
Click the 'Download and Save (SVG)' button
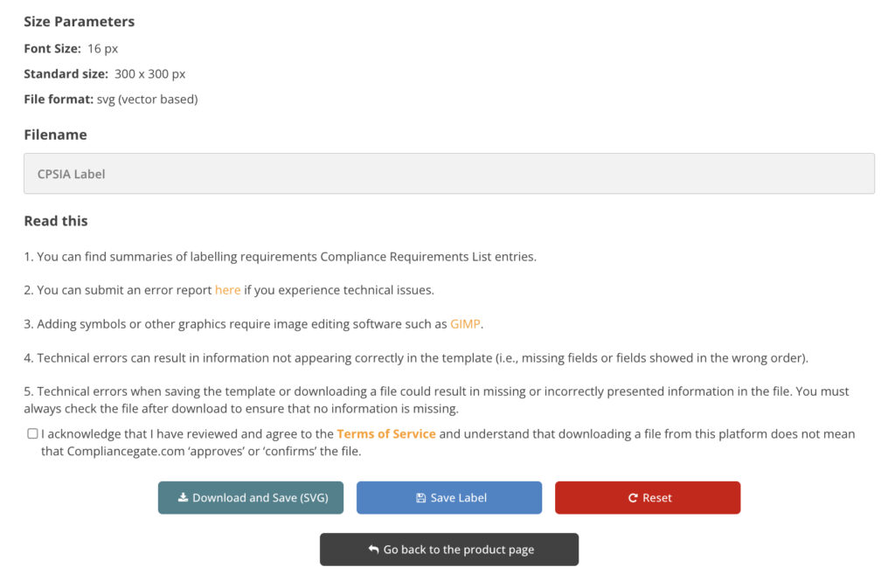tap(251, 497)
